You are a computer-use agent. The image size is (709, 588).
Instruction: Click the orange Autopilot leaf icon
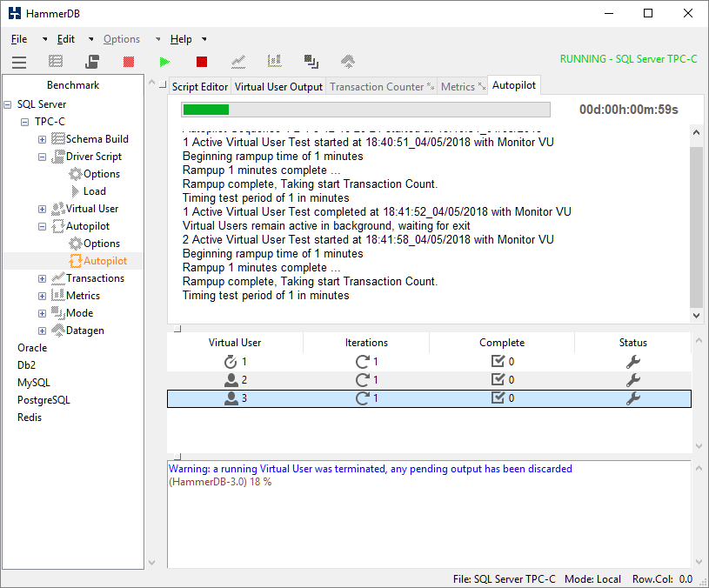tap(76, 261)
